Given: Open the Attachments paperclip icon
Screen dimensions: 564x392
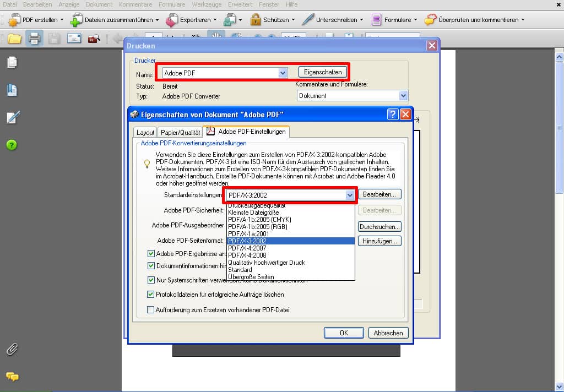Looking at the screenshot, I should 12,349.
